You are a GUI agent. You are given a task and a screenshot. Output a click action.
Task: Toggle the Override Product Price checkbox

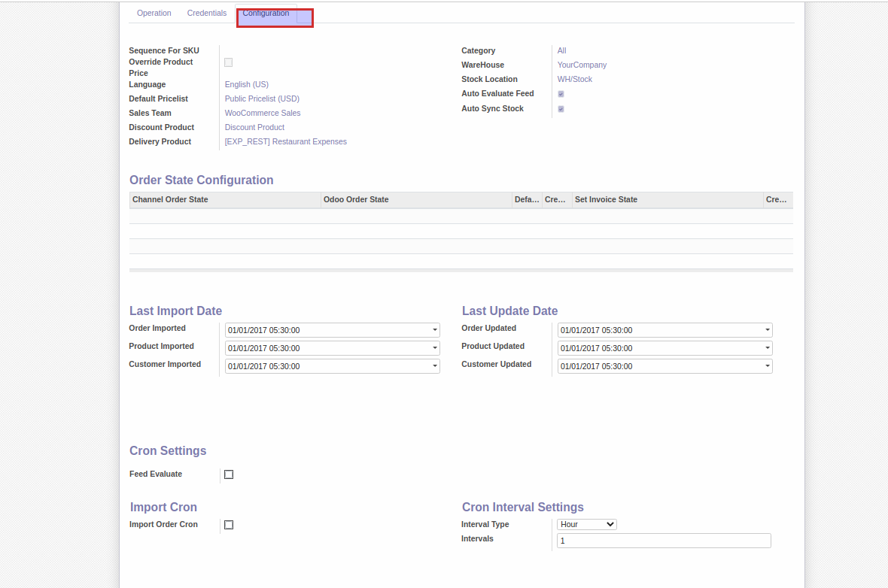(228, 62)
